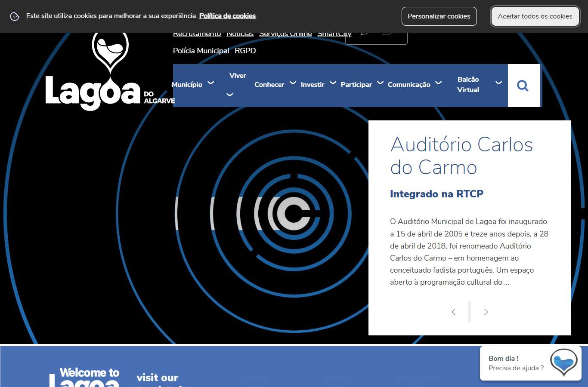Expand the Viver menu chevron
Viewport: 588px width, 387px height.
(x=230, y=95)
